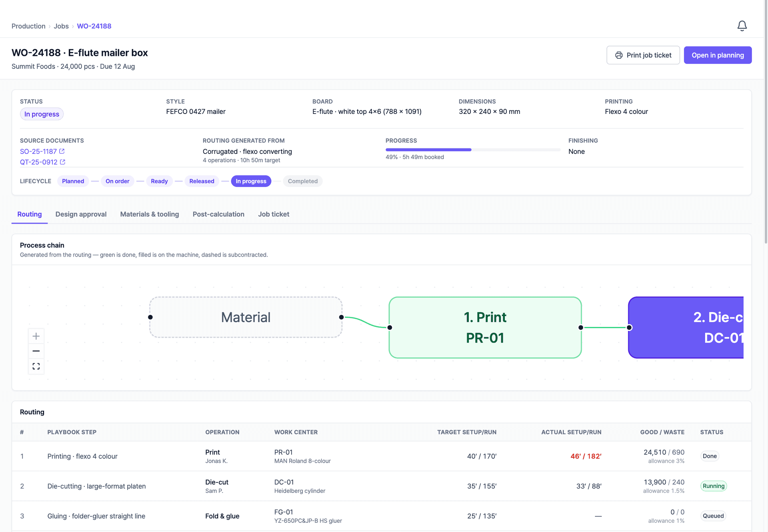Go to the Post-calculation tab

click(x=218, y=214)
